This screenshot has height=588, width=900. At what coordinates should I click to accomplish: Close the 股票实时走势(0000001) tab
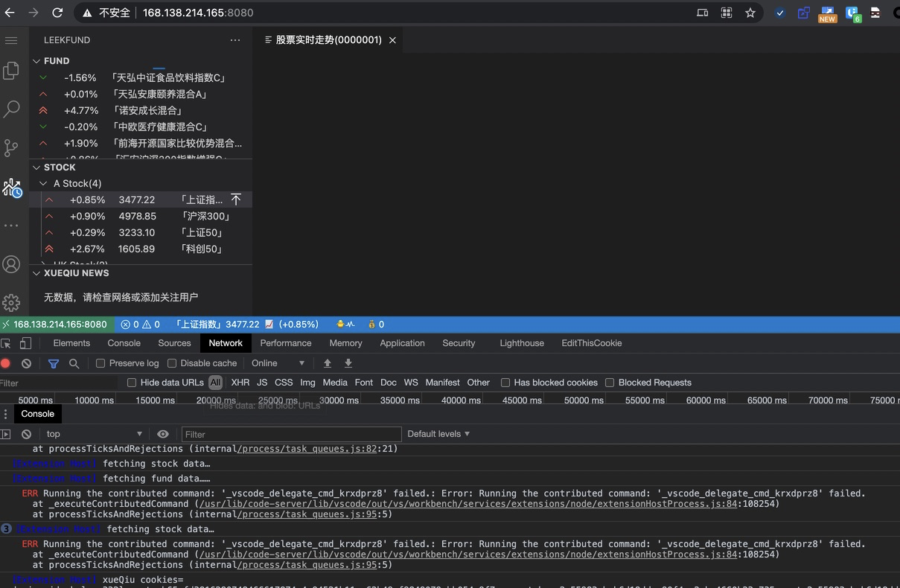392,40
